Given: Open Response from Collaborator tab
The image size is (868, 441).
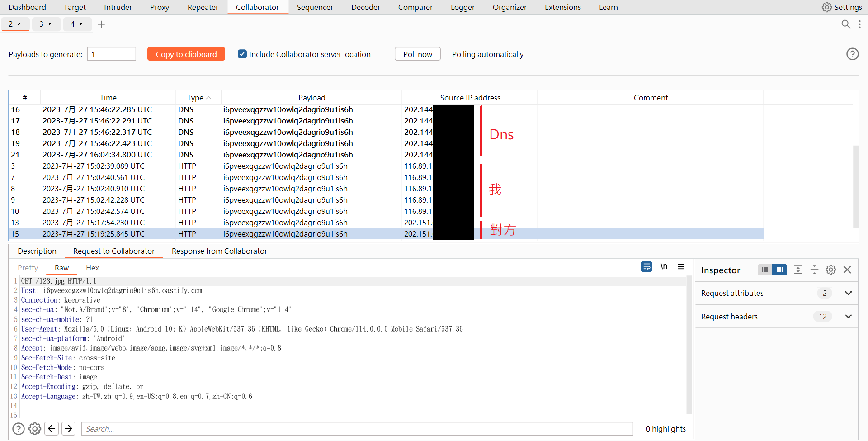Looking at the screenshot, I should point(219,251).
